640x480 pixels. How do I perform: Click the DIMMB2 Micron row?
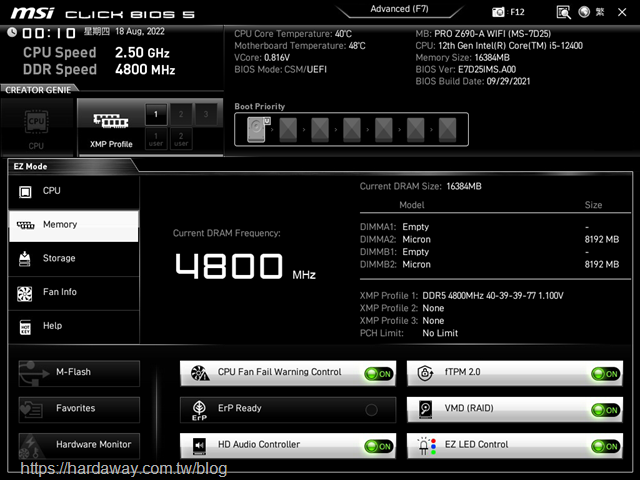[x=489, y=264]
